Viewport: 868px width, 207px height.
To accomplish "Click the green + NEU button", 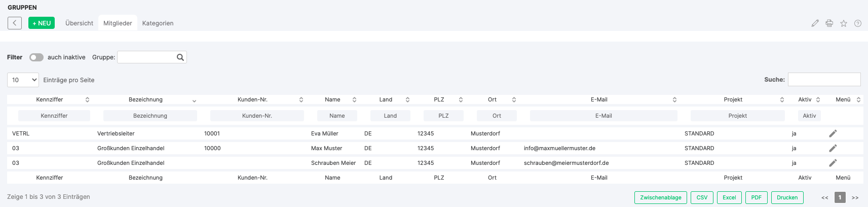I will pos(42,23).
